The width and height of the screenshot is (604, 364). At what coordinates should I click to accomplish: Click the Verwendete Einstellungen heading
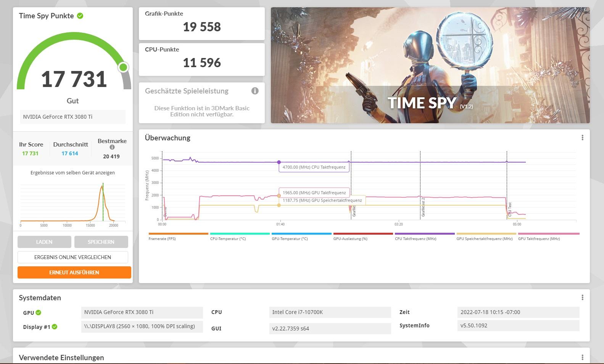click(x=61, y=358)
